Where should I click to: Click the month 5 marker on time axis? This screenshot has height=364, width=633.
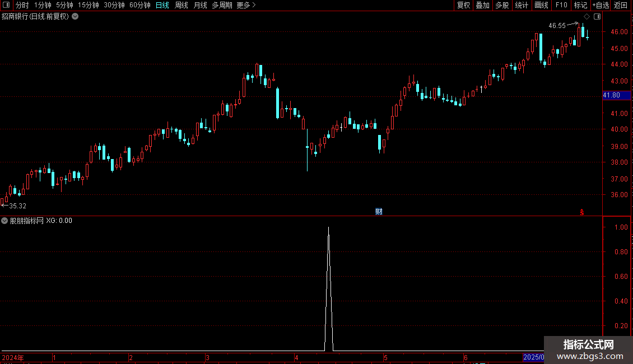385,357
